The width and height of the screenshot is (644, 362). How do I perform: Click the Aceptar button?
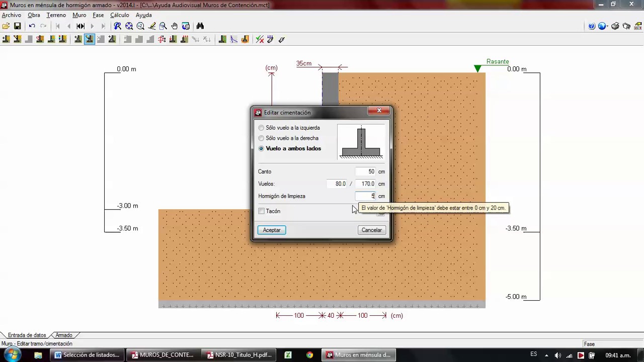[272, 230]
